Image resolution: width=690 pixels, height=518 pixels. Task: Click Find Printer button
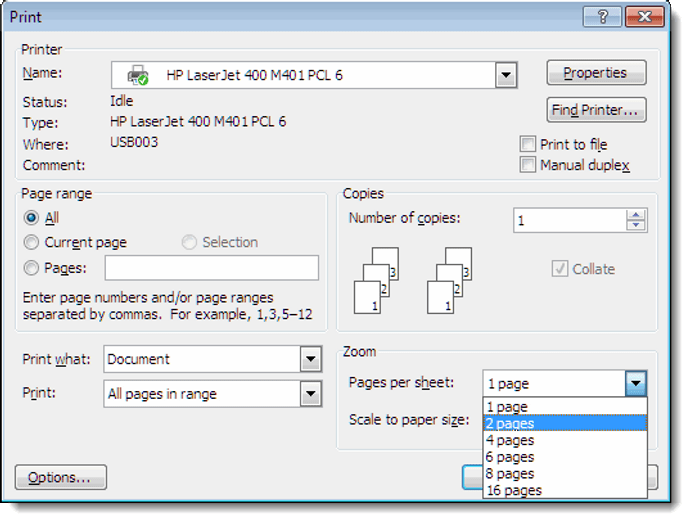(x=596, y=110)
